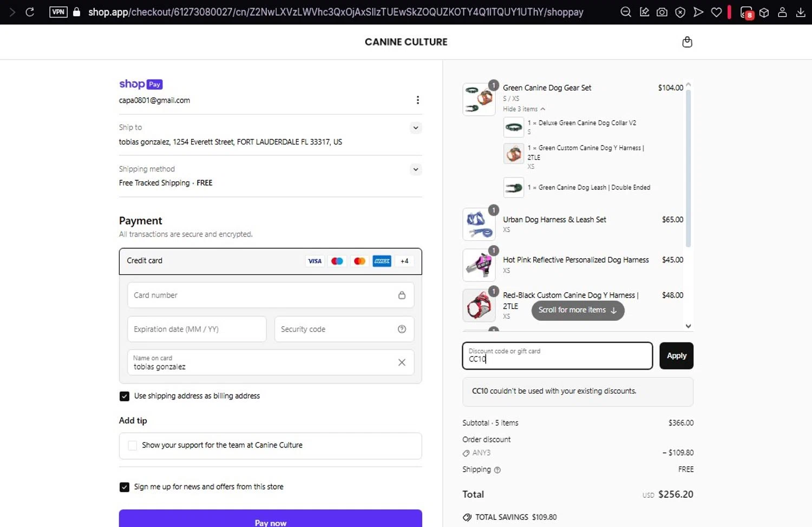Collapse Hide 3 items in Green Gear Set
Image resolution: width=812 pixels, height=527 pixels.
click(524, 109)
